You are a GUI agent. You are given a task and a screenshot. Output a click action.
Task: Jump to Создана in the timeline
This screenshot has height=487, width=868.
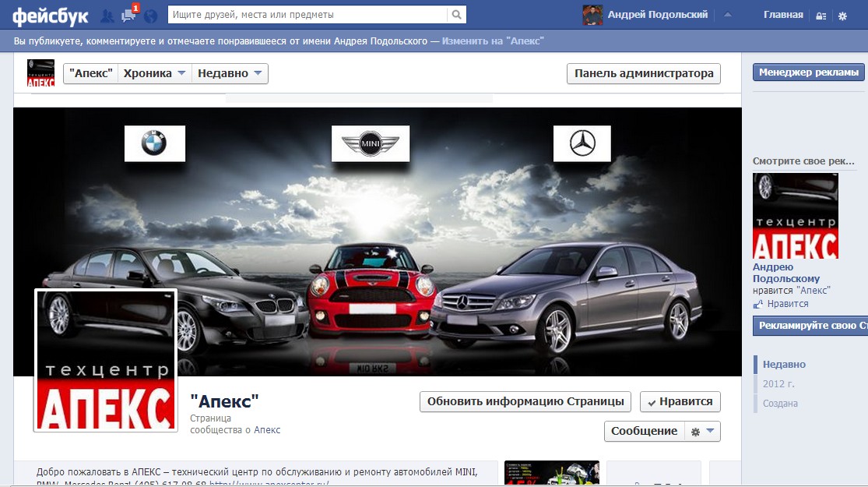pos(780,404)
